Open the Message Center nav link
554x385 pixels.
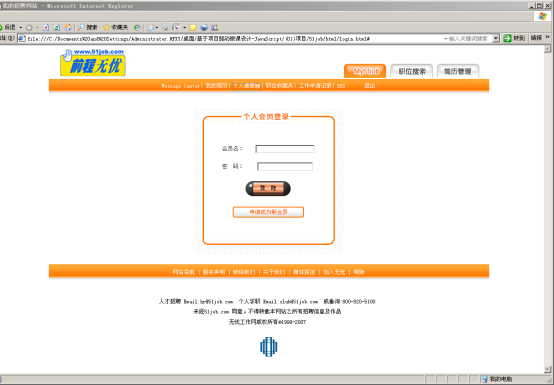(x=181, y=86)
